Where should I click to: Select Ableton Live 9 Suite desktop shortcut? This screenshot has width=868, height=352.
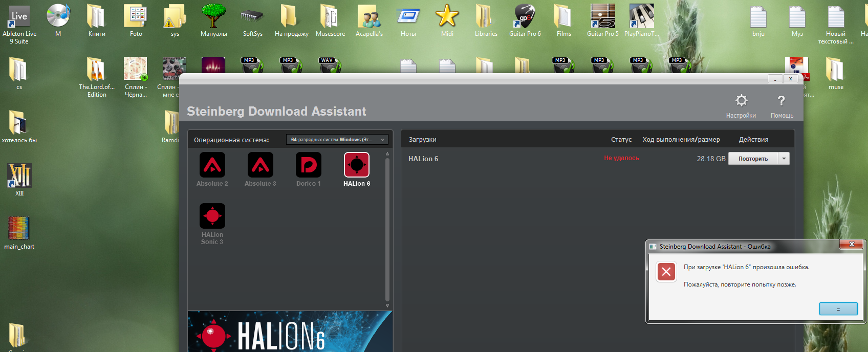[x=19, y=24]
